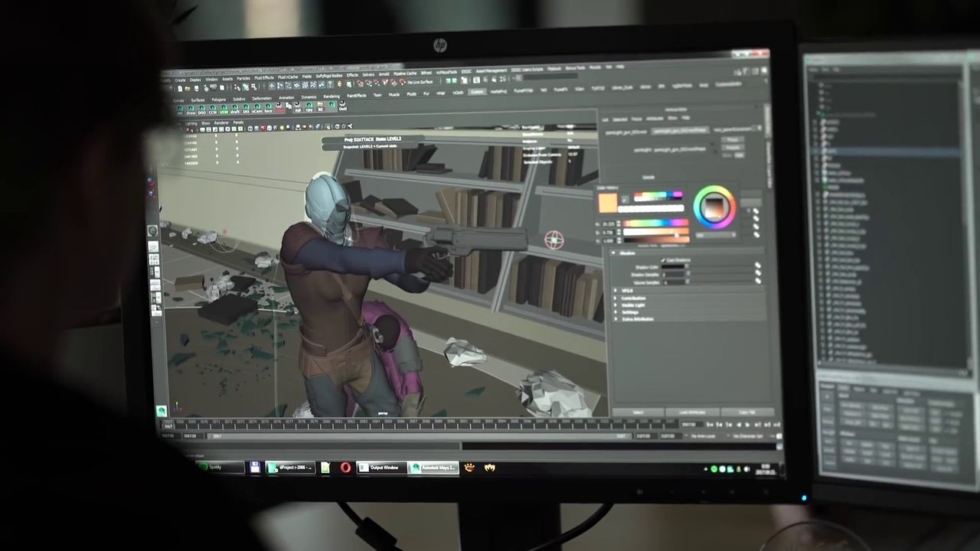Click Shadow Samples input field

674,275
